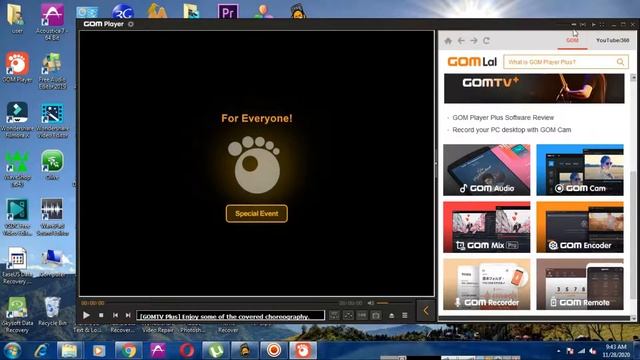
Task: Open the Windows Start menu
Action: point(12,351)
